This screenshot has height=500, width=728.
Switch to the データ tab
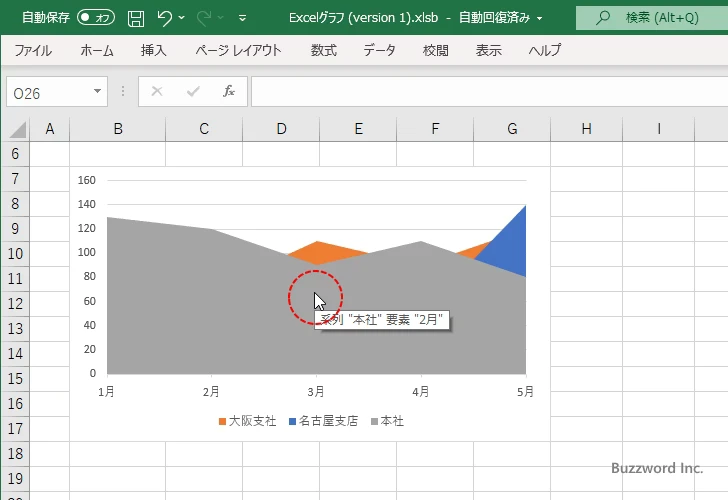pos(379,50)
